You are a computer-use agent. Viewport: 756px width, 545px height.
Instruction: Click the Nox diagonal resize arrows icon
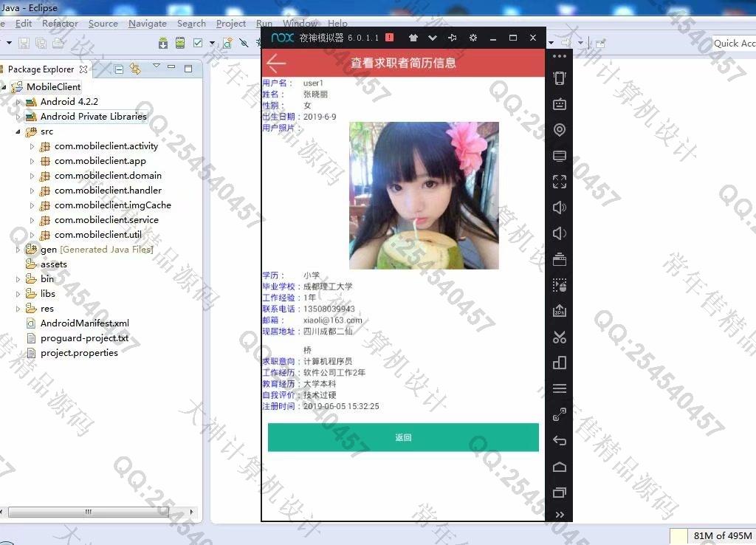click(x=560, y=414)
